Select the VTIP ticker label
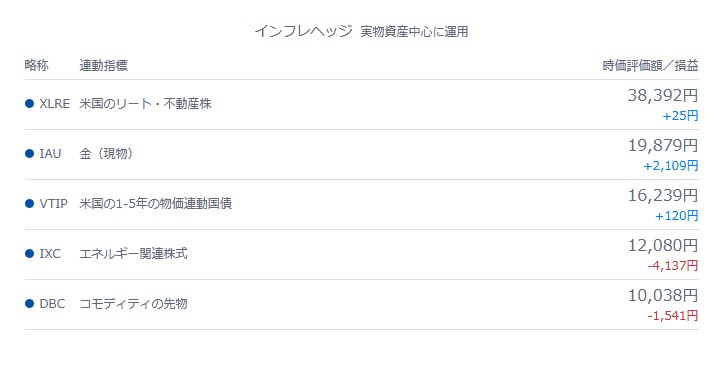Viewport: 728px width, 368px height. point(53,204)
